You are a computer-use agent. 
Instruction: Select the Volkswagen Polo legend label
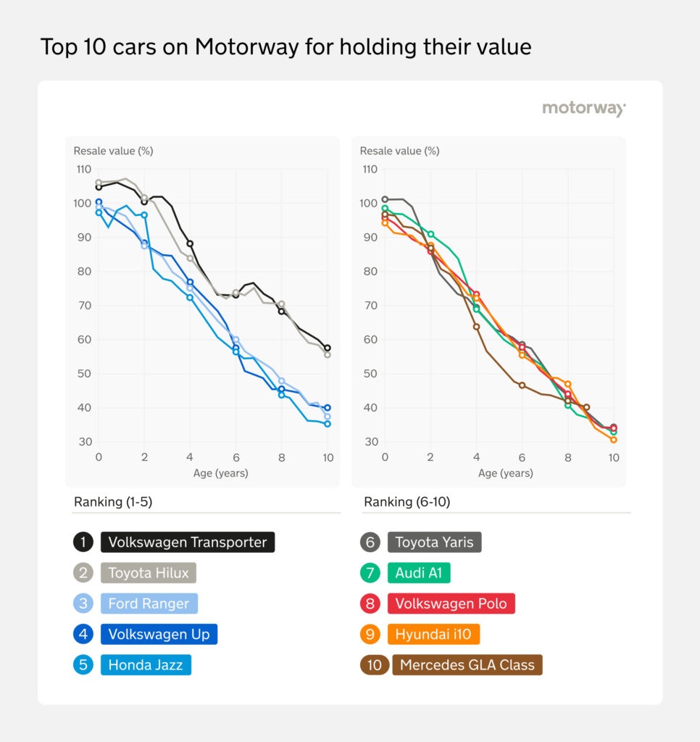pyautogui.click(x=451, y=604)
